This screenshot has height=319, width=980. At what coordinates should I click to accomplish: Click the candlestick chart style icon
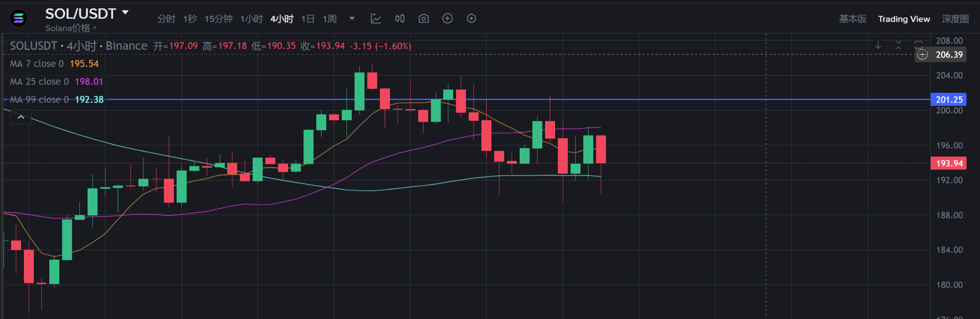point(400,19)
